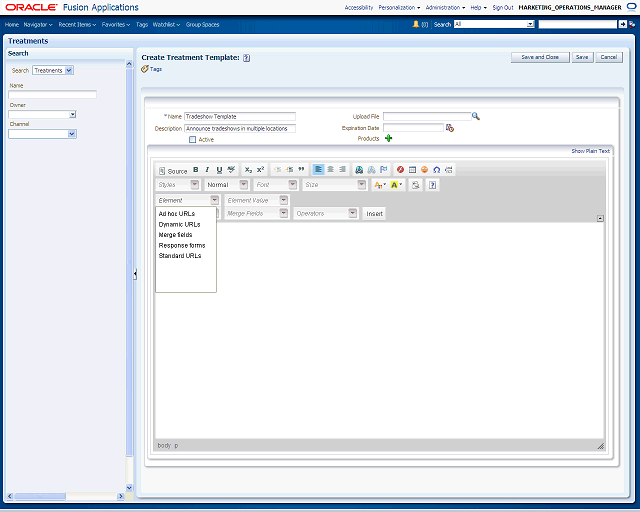Click Show Plain Text link
This screenshot has width=640, height=512.
[x=590, y=151]
